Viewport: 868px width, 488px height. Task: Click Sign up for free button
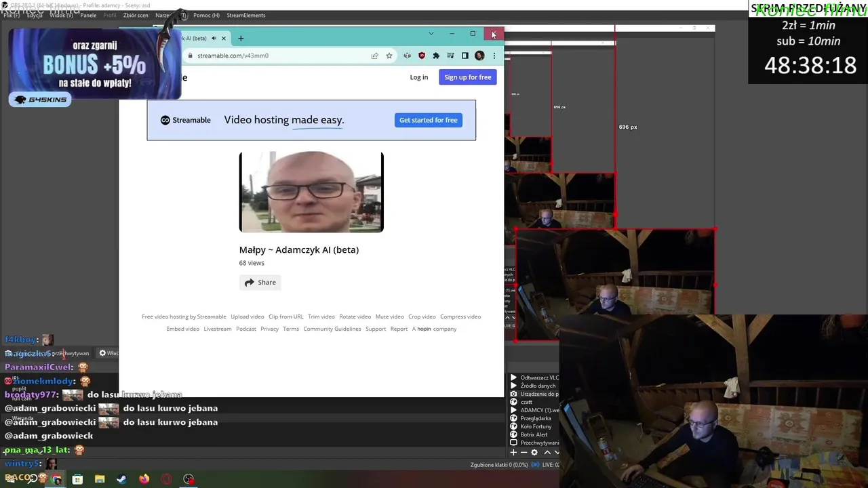(468, 77)
